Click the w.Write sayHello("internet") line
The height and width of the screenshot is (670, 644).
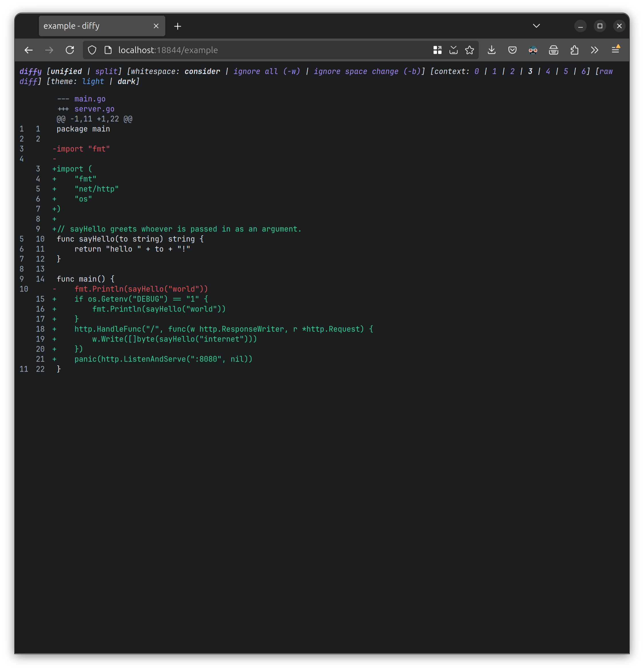coord(174,339)
